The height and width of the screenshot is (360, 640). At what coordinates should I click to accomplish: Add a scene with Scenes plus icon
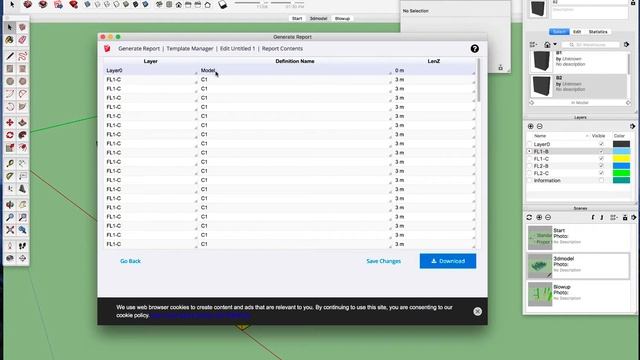pyautogui.click(x=539, y=218)
